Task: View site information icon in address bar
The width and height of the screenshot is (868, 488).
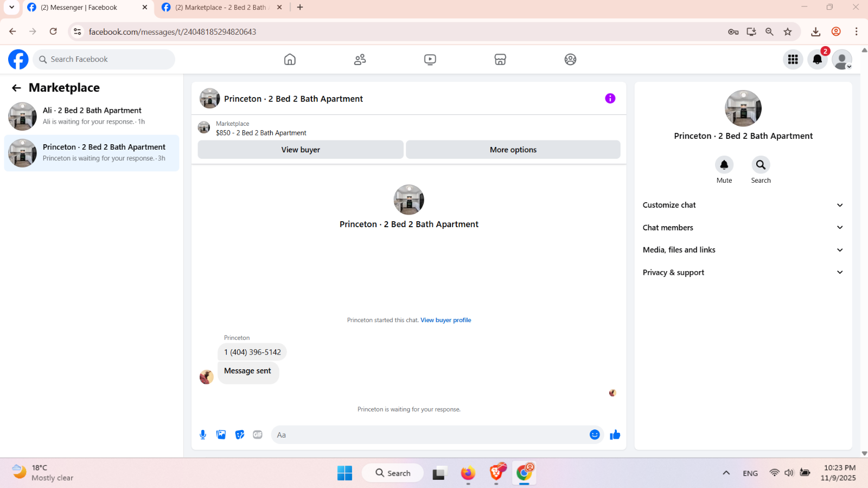Action: click(78, 31)
